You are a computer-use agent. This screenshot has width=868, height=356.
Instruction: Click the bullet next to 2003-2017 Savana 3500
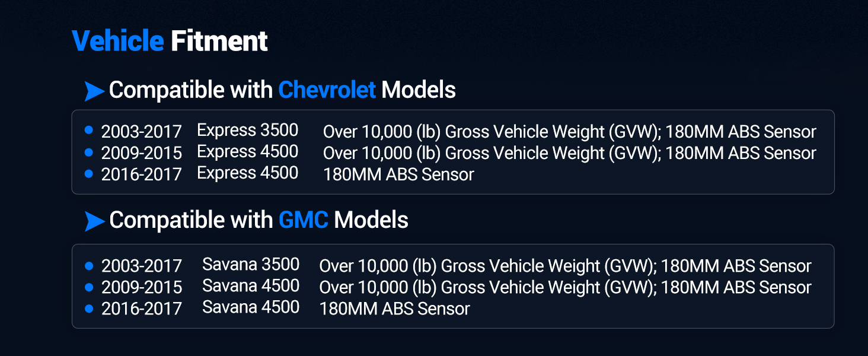point(89,265)
